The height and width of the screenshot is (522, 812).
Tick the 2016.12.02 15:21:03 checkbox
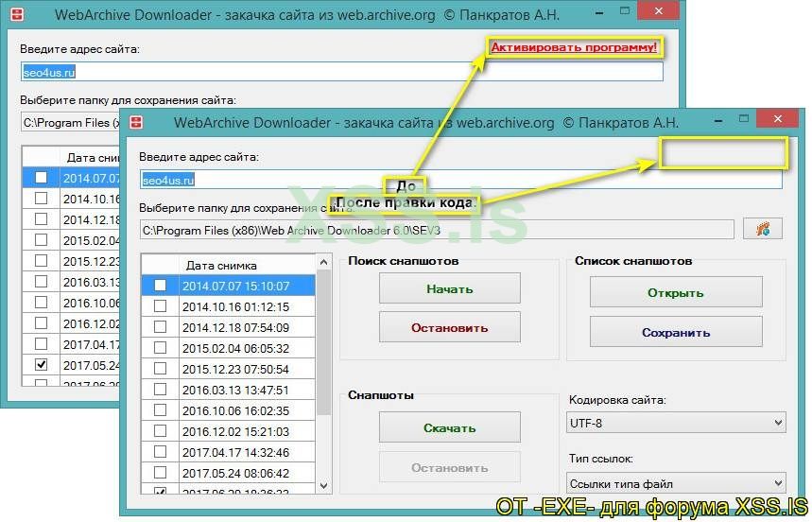(160, 430)
